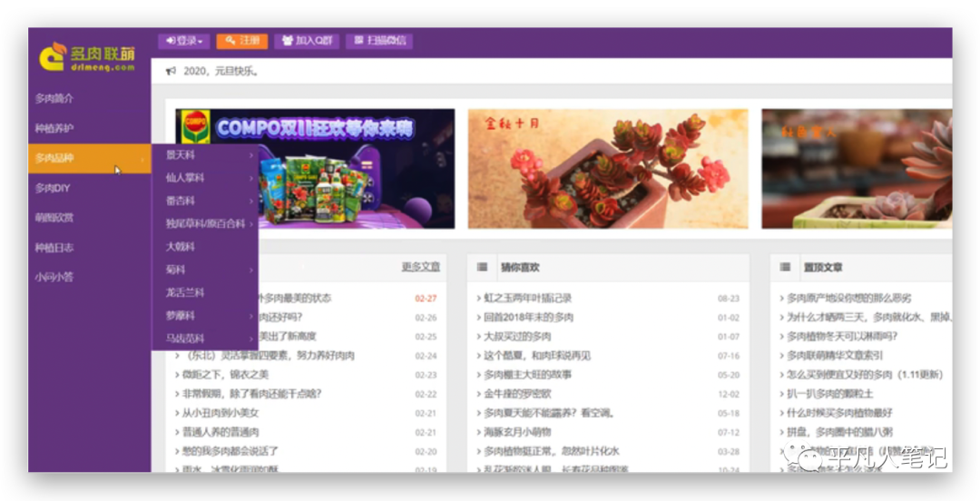Expand the 菊科 submenu entry
This screenshot has height=501, width=980.
(205, 270)
